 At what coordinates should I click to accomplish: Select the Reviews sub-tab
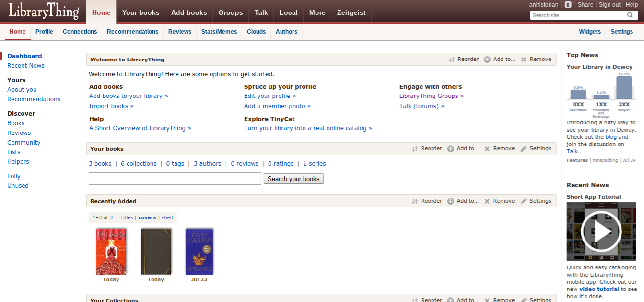point(180,32)
